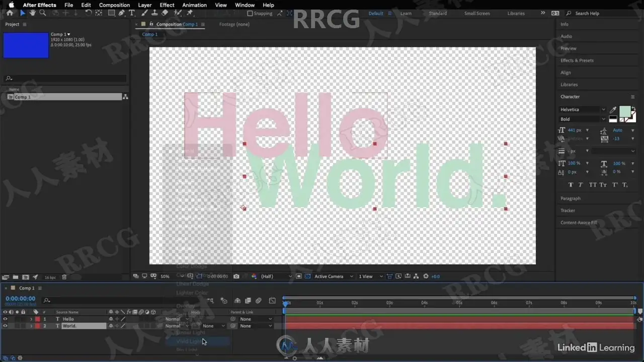
Task: Select the Hand tool in toolbar
Action: point(33,13)
